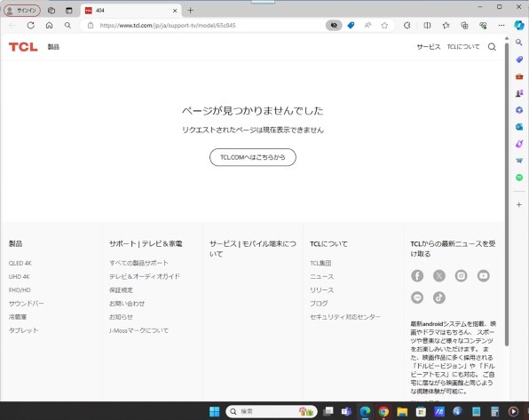Open sidebar search icon
The width and height of the screenshot is (529, 420).
point(519,43)
